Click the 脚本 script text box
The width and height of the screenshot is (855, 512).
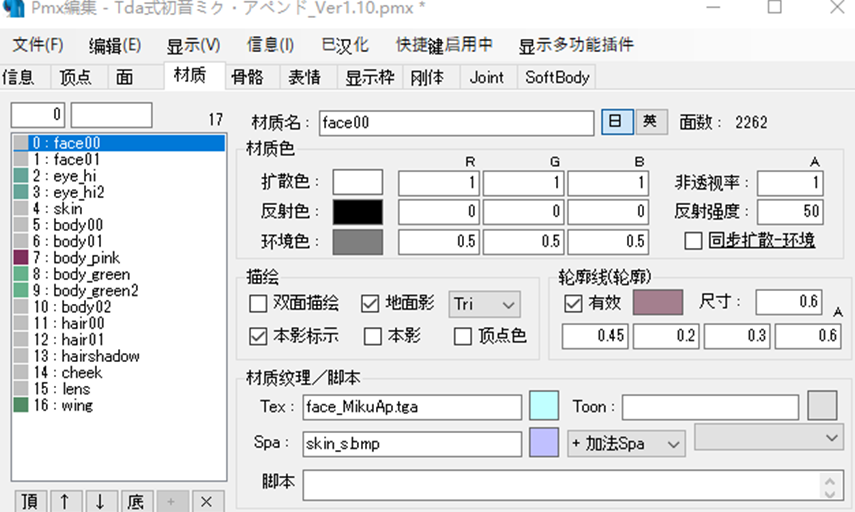point(573,485)
